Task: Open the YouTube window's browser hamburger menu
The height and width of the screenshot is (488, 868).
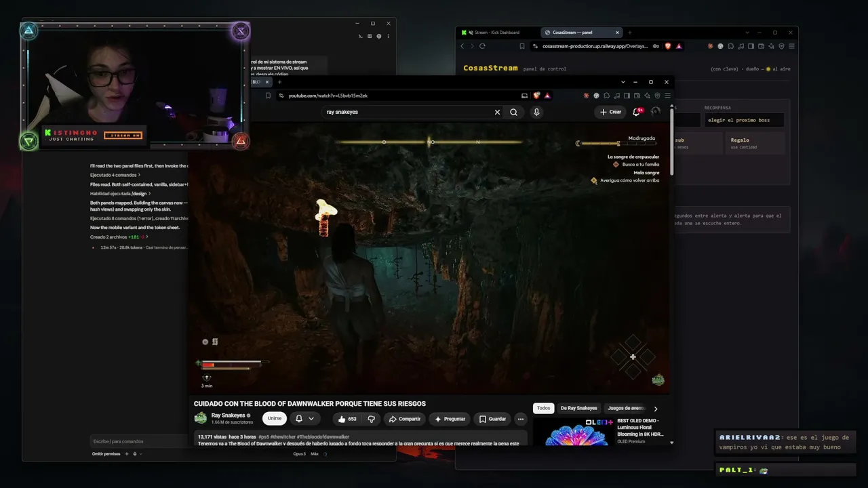Action: tap(668, 96)
